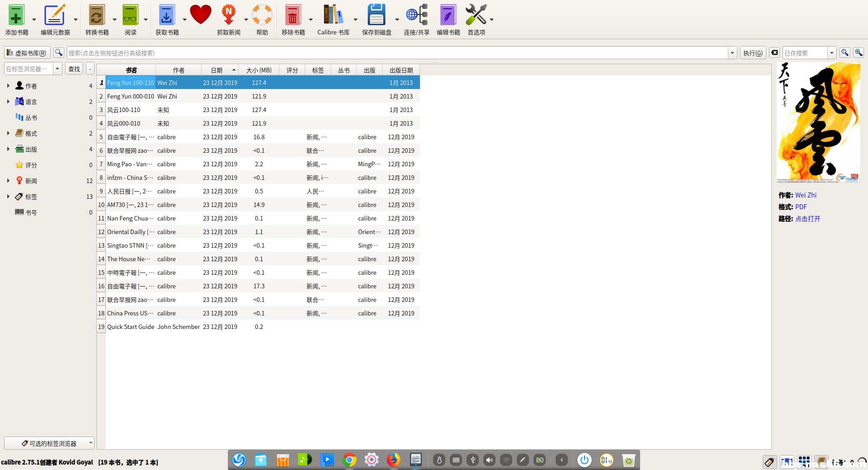Open the alter tag browser button

pos(49,443)
